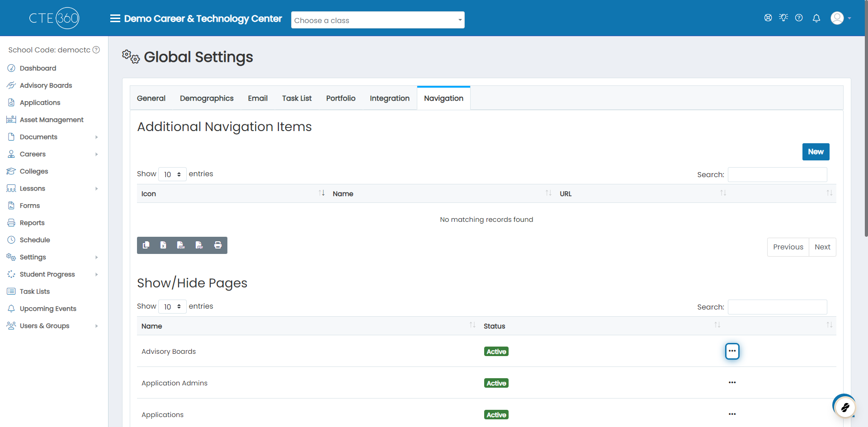Change entries count for navigation items table
Image resolution: width=868 pixels, height=427 pixels.
pos(172,174)
